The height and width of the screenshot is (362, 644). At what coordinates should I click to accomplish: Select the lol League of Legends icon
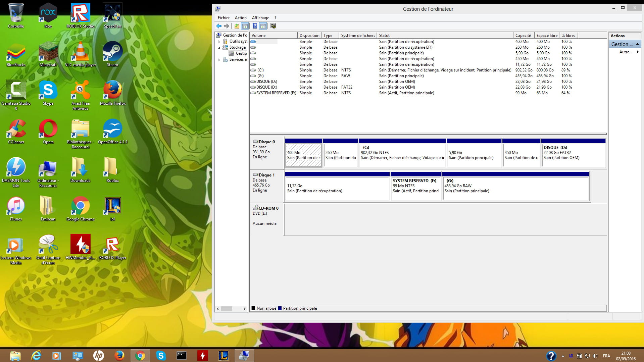click(x=112, y=209)
